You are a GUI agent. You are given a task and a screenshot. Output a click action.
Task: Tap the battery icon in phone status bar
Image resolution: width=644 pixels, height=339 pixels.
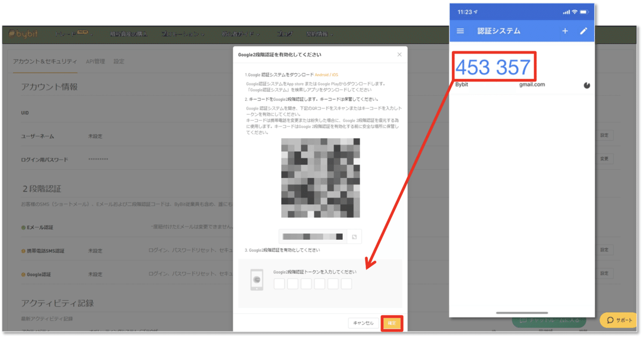click(x=584, y=12)
